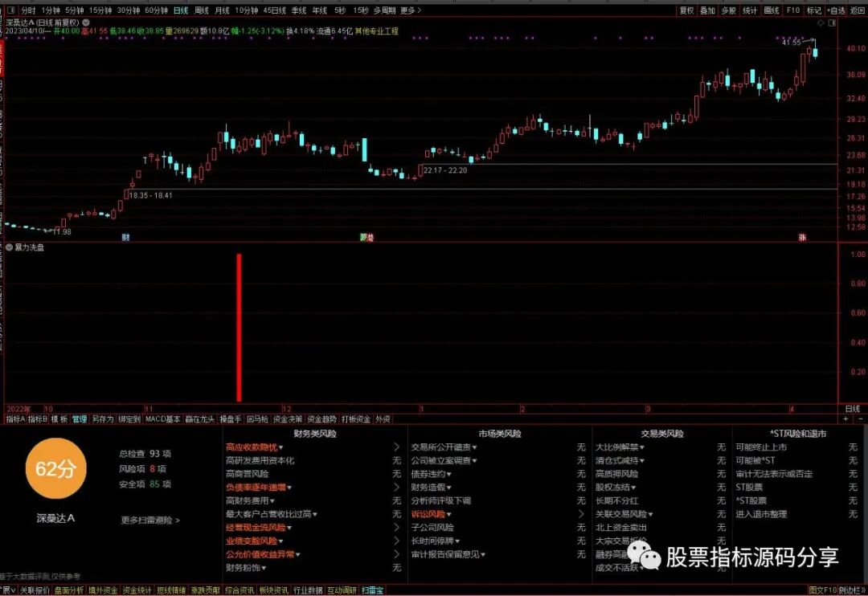Switch to 1分钟 period
The width and height of the screenshot is (868, 596).
pyautogui.click(x=51, y=10)
